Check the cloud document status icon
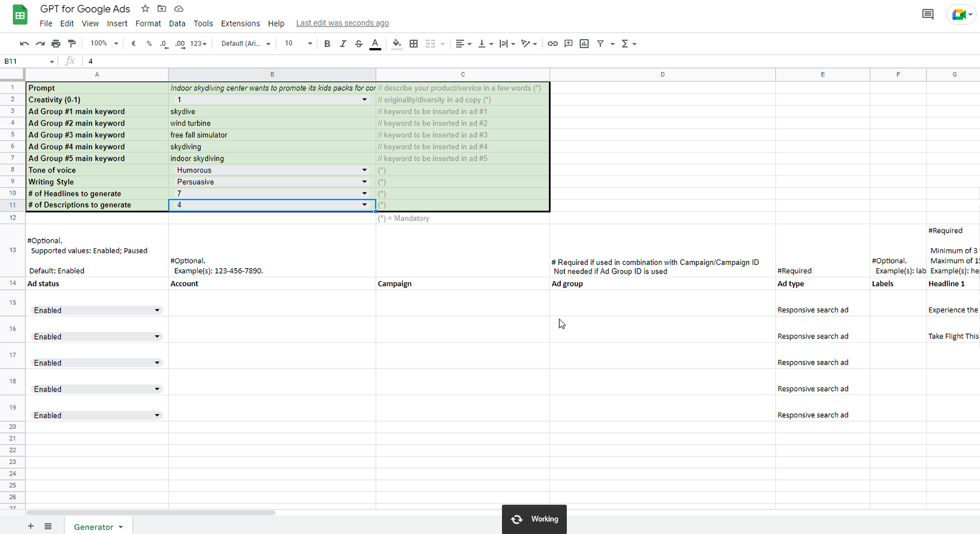Image resolution: width=980 pixels, height=534 pixels. (179, 9)
